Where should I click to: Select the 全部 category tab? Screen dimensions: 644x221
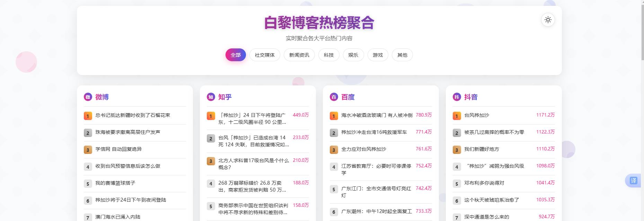(236, 55)
